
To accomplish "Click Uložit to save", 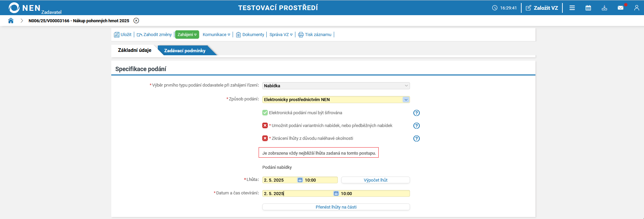I will [x=123, y=35].
